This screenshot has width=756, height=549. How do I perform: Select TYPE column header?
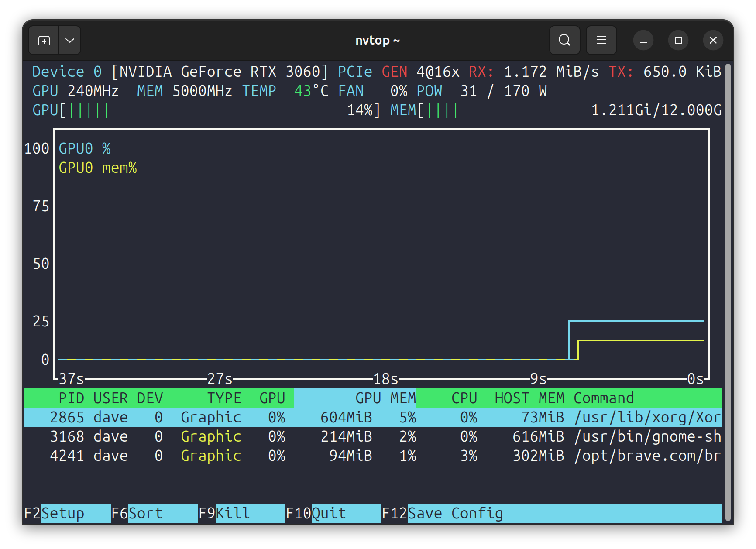pyautogui.click(x=224, y=398)
